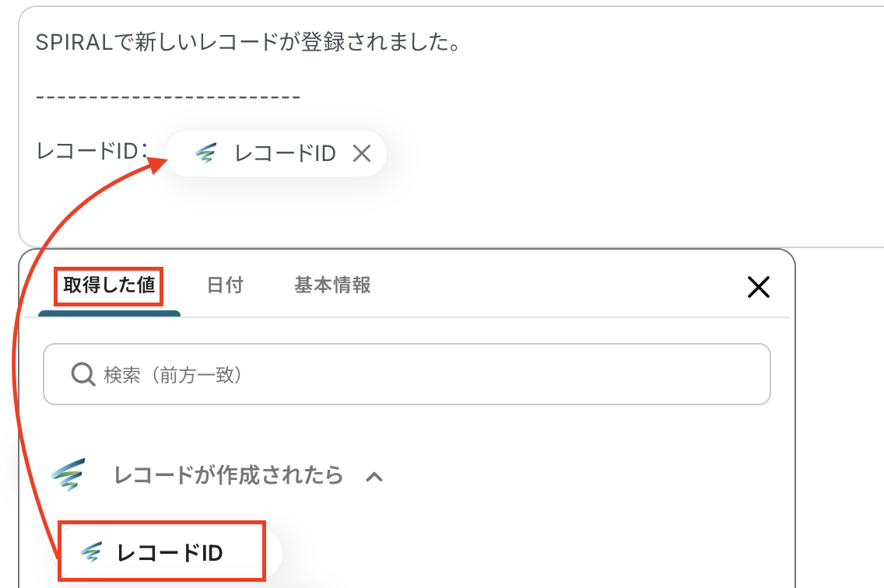
Task: Focus the 検索（前方一致）search field
Action: (x=420, y=375)
